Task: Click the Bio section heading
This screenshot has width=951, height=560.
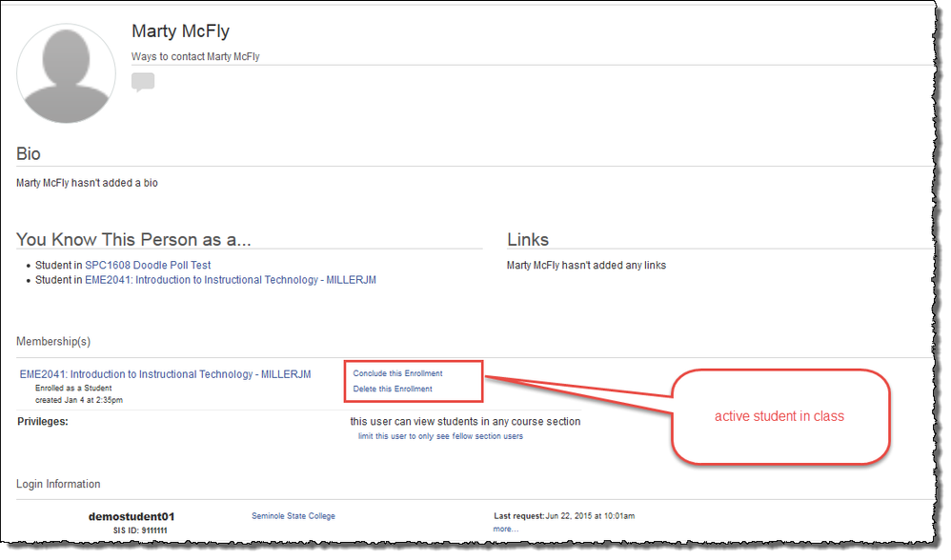Action: pos(29,154)
